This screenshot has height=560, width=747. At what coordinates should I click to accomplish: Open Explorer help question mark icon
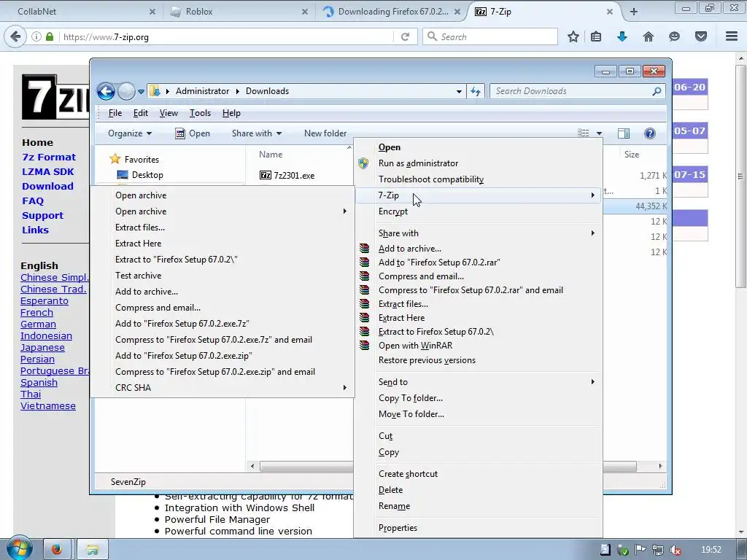click(x=649, y=133)
